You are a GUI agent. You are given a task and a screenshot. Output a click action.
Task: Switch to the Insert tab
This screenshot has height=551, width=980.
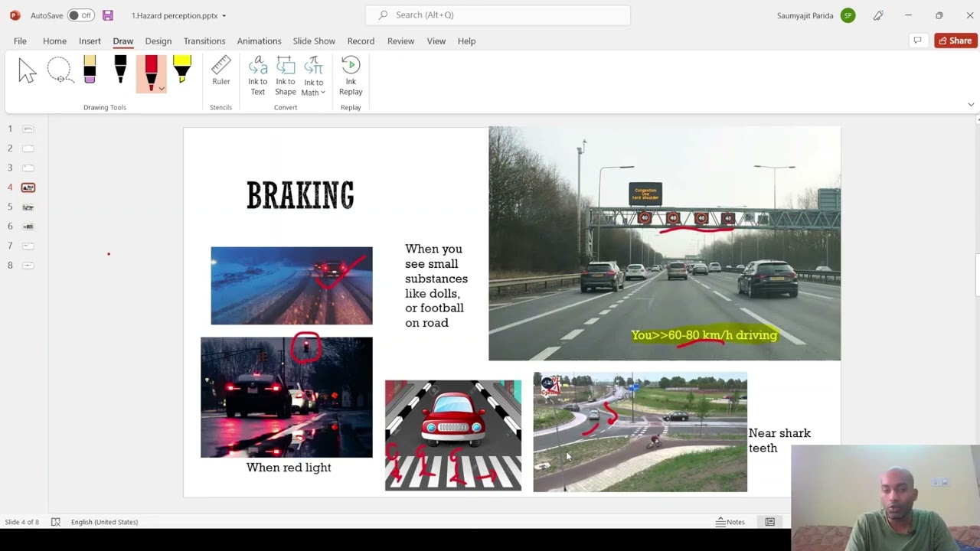pos(90,41)
